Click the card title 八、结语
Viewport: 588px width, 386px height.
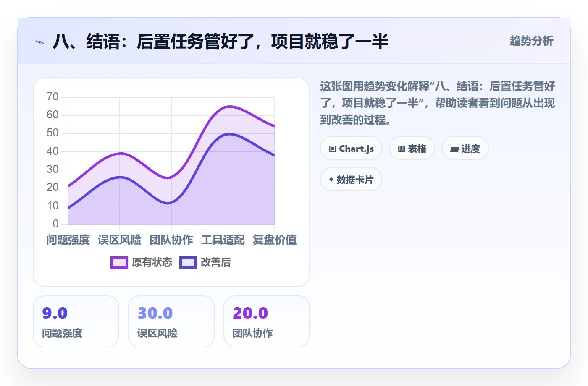click(220, 42)
